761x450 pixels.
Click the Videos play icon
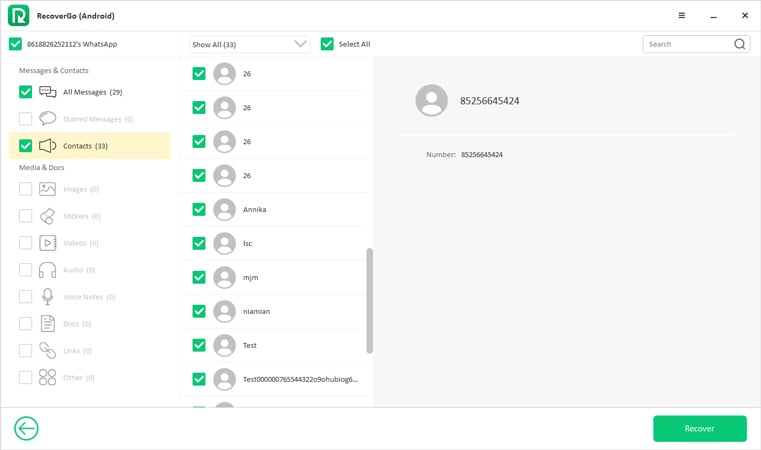[x=48, y=243]
